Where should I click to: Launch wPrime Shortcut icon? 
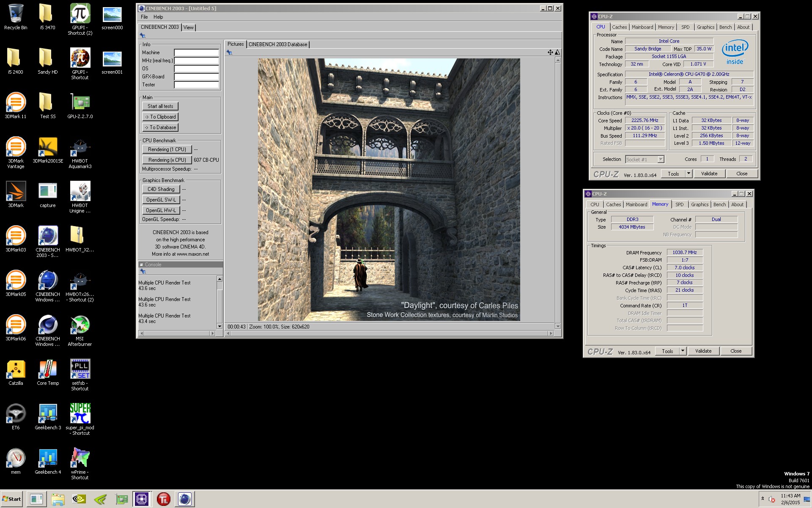point(80,464)
